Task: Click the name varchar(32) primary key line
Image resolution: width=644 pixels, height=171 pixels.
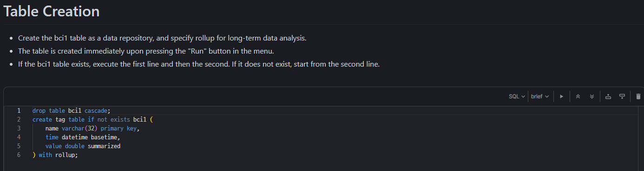Action: [x=92, y=128]
